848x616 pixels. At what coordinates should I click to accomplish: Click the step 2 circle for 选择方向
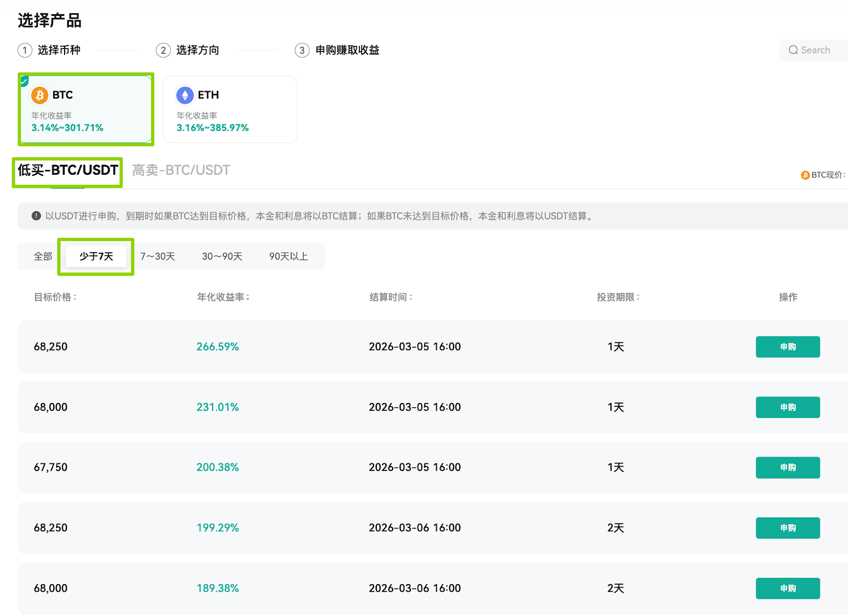click(163, 50)
